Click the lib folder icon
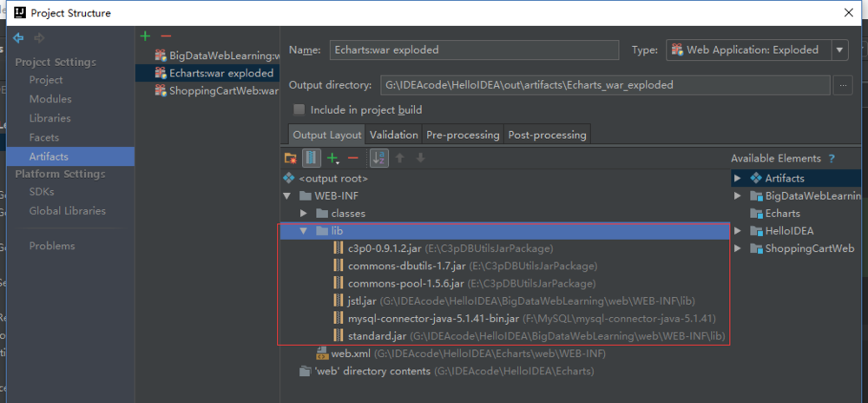868x403 pixels. coord(322,231)
